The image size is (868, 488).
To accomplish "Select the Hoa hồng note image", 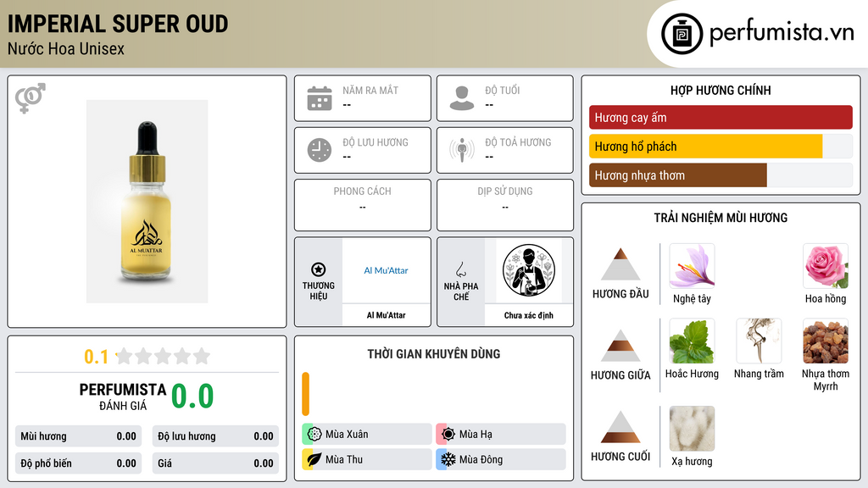I will (x=826, y=266).
